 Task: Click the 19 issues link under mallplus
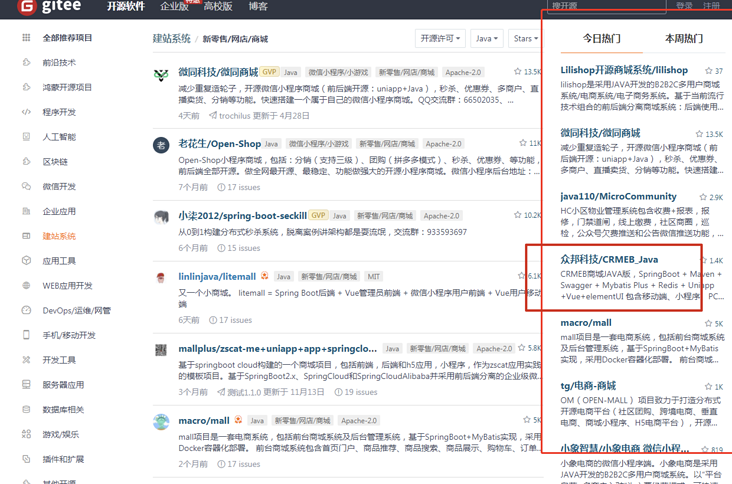point(356,392)
